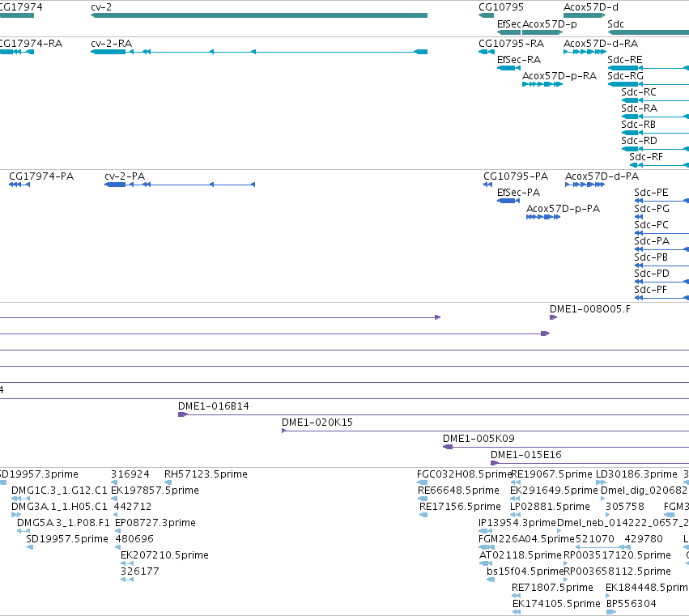The width and height of the screenshot is (689, 616).
Task: Select the 326177 EST label
Action: [x=140, y=572]
